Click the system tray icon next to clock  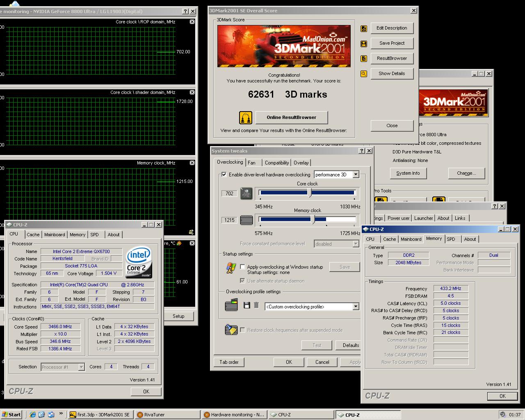click(503, 415)
